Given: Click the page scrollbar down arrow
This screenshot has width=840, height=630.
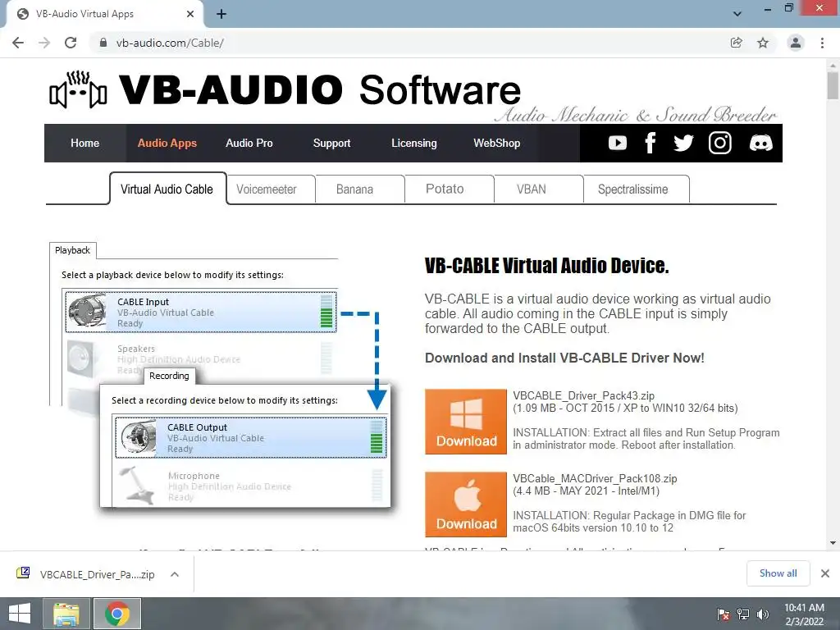Looking at the screenshot, I should click(x=833, y=543).
